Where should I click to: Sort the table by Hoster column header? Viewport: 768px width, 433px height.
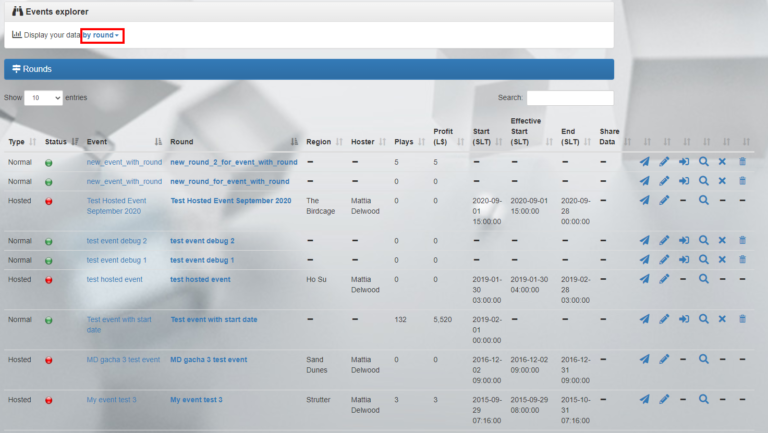[x=363, y=142]
